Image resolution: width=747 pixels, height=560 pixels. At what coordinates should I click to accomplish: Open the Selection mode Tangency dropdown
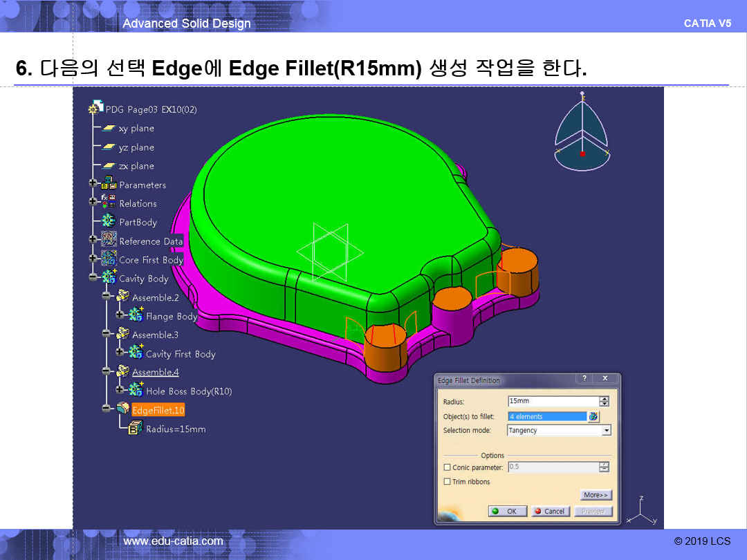606,430
